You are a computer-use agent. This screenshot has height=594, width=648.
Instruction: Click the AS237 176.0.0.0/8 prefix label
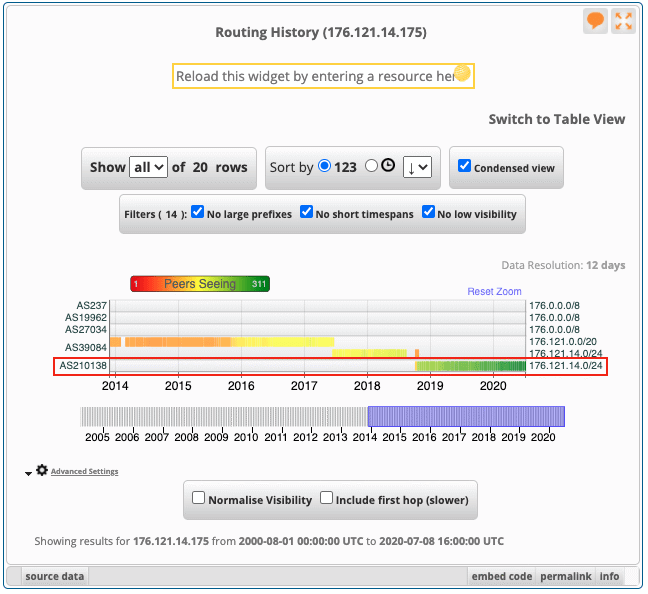pyautogui.click(x=554, y=305)
